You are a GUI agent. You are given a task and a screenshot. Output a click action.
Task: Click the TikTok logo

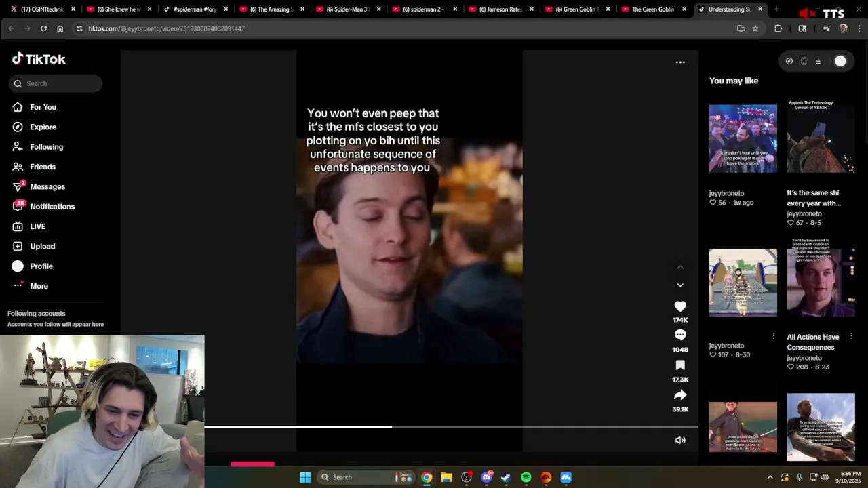[39, 59]
